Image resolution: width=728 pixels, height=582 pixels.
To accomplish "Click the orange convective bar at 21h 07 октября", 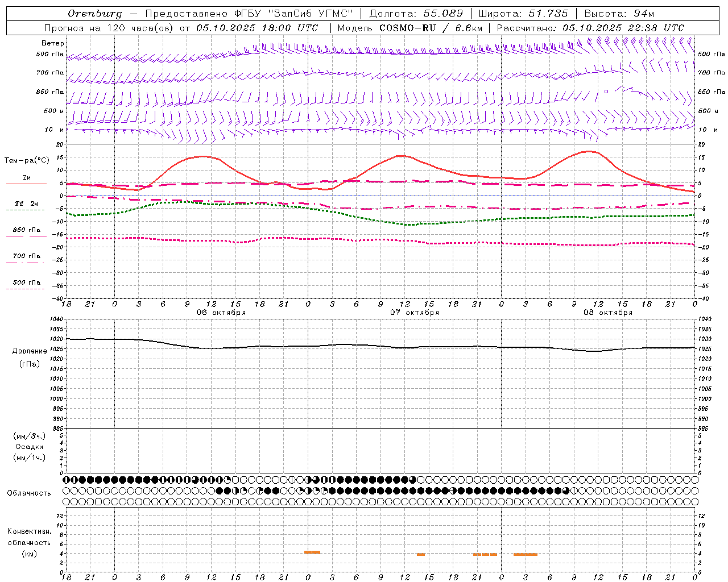I will point(485,554).
